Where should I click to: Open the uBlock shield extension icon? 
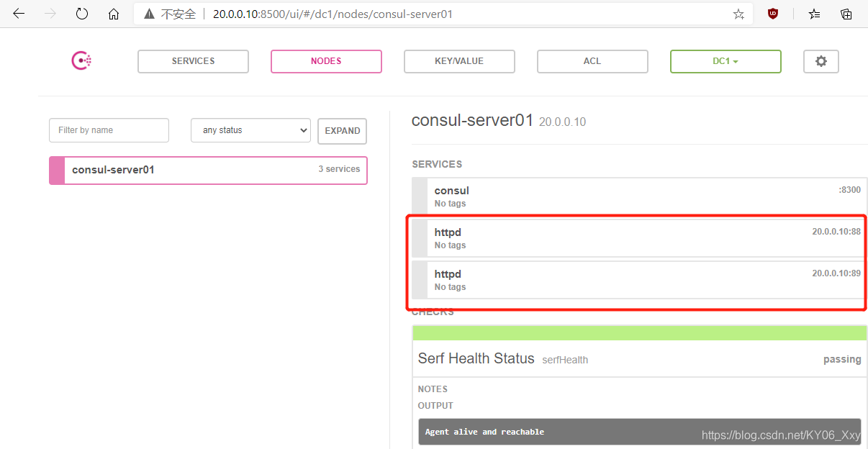pos(773,14)
